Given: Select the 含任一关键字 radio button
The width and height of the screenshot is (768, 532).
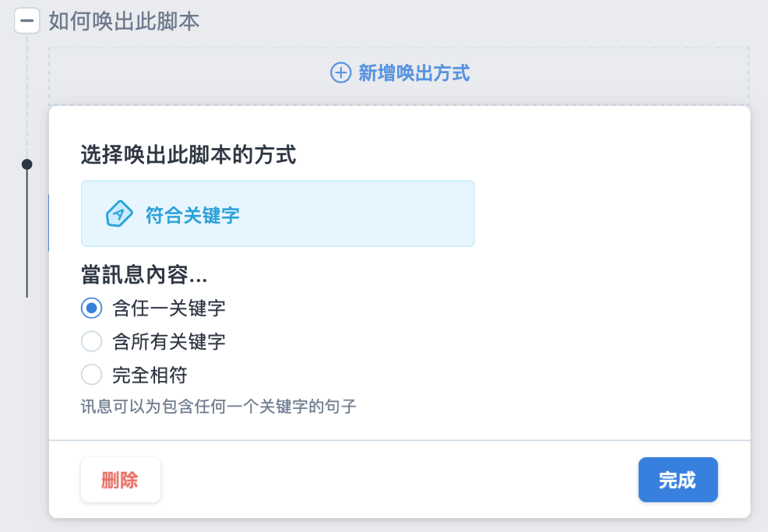Looking at the screenshot, I should coord(92,308).
